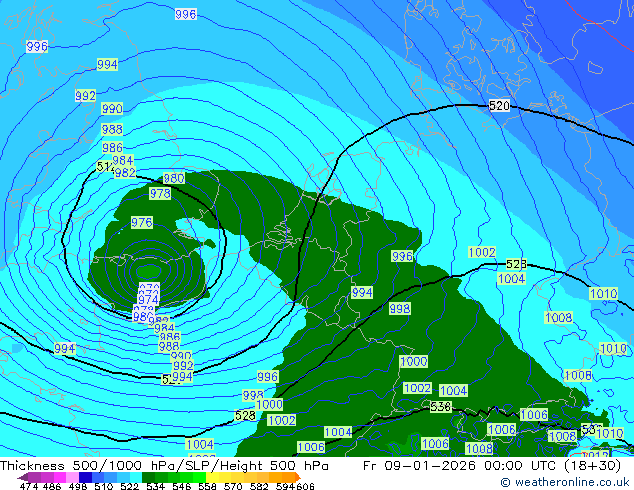
Task: Select the bright magenta legend swatch
Action: [60, 477]
